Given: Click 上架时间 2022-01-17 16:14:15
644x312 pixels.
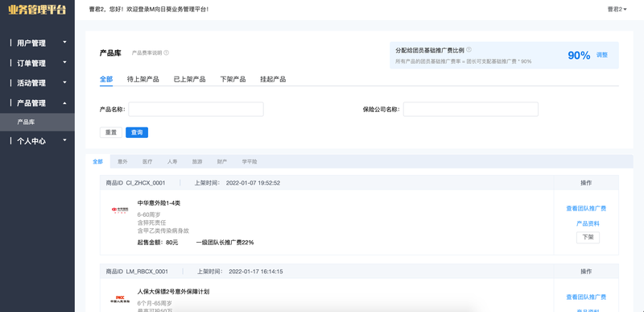Looking at the screenshot, I should 240,272.
